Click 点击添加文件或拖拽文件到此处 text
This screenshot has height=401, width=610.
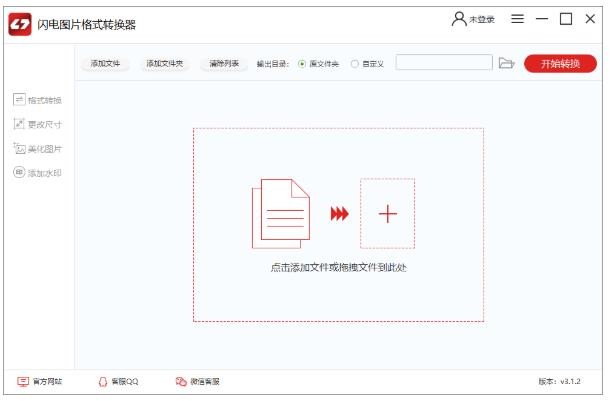point(338,268)
